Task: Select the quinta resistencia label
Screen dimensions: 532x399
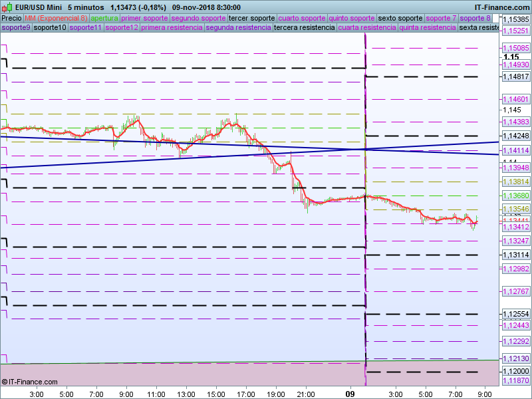Action: tap(428, 28)
